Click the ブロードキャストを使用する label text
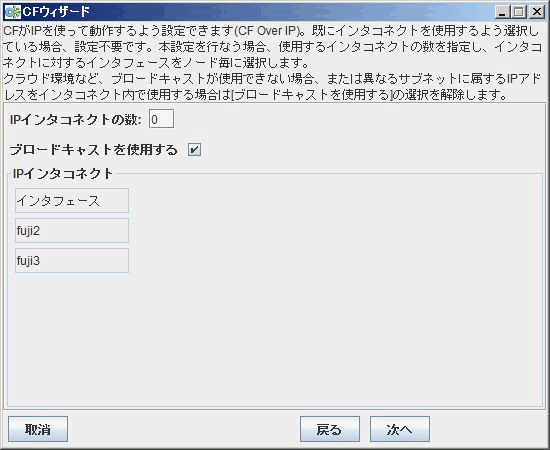This screenshot has height=450, width=550. tap(94, 150)
